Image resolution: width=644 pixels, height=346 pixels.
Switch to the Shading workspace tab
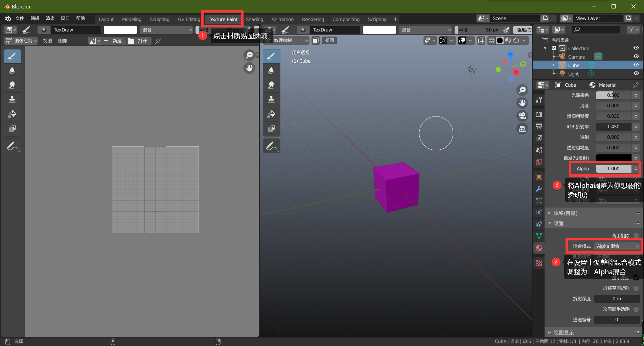[255, 19]
